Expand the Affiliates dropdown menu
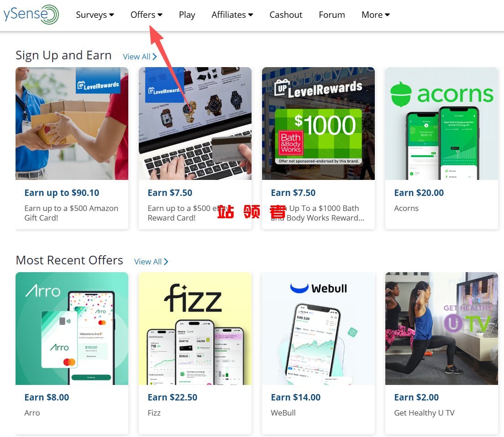This screenshot has height=437, width=504. click(232, 15)
